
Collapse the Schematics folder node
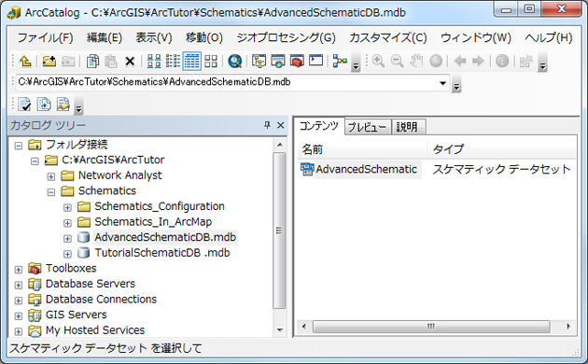click(x=51, y=192)
